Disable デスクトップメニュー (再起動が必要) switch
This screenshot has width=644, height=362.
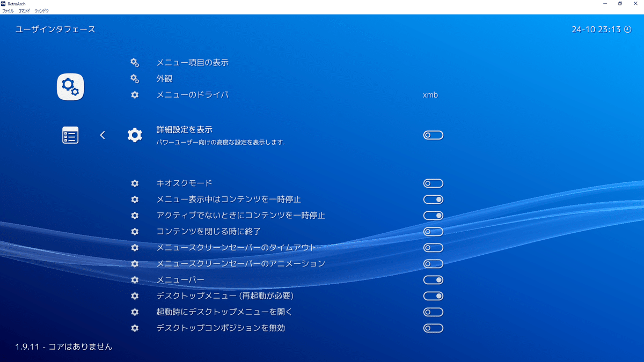pyautogui.click(x=433, y=296)
